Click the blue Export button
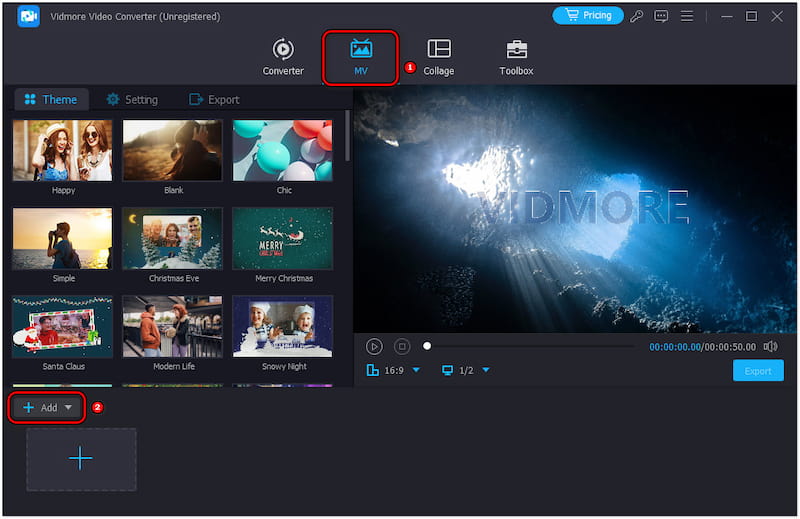The height and width of the screenshot is (519, 800). pos(758,371)
